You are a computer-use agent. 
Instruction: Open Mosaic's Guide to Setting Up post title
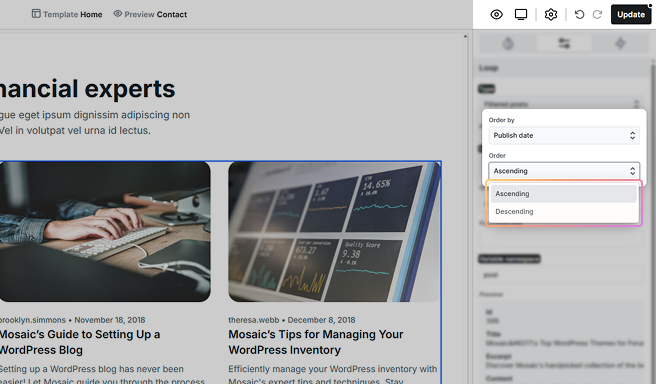tap(79, 342)
